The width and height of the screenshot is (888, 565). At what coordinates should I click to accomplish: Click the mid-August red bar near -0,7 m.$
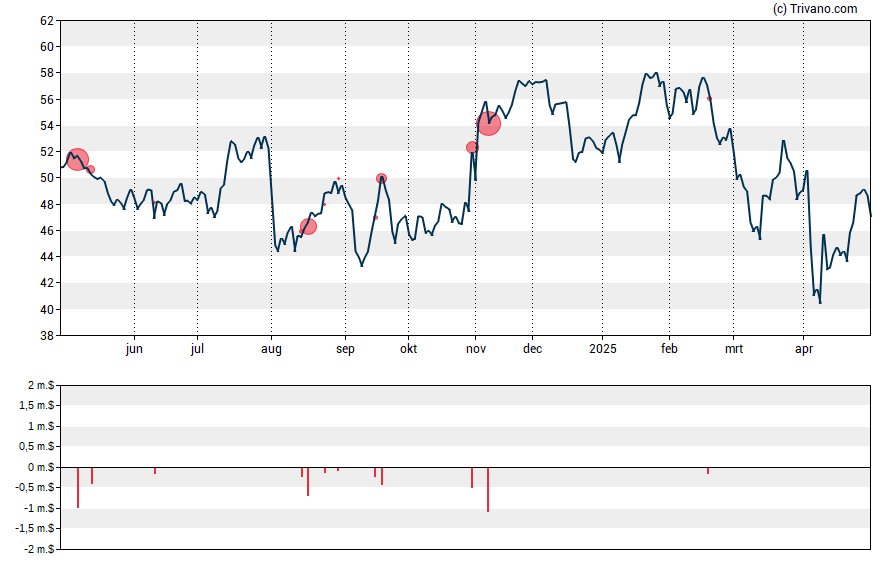coord(308,482)
